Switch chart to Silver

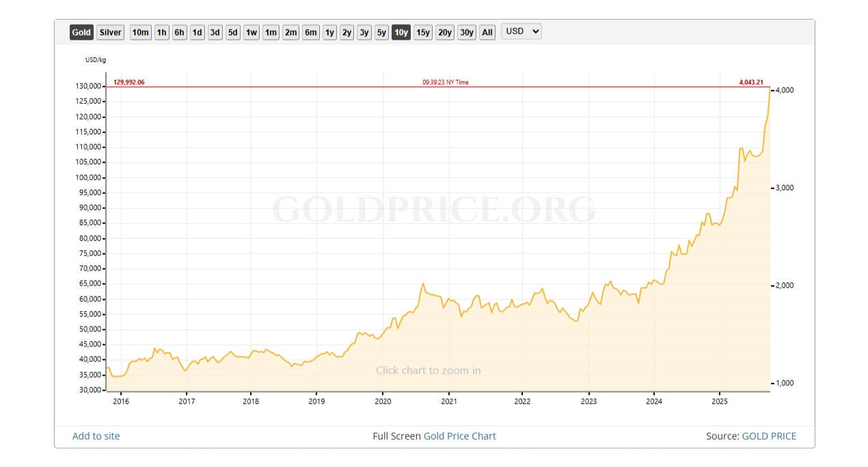point(110,32)
